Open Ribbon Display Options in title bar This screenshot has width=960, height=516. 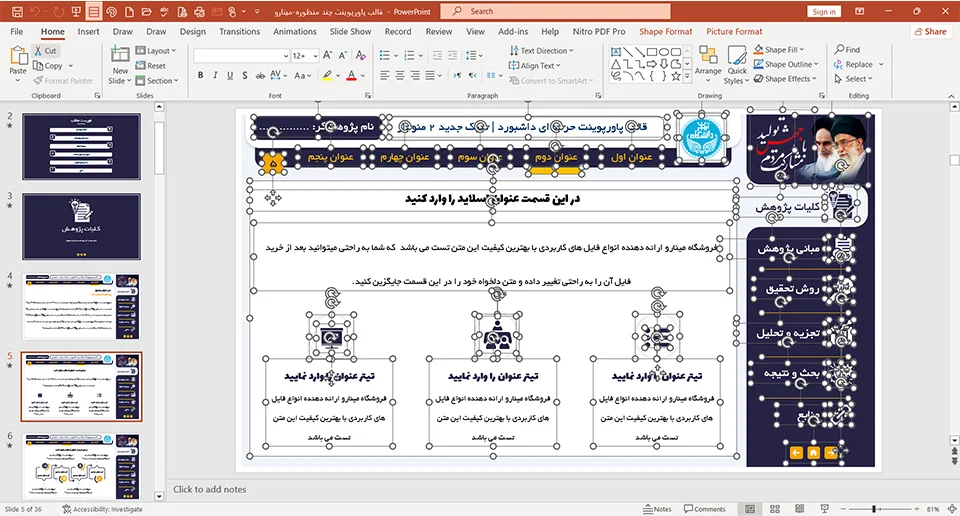click(860, 11)
